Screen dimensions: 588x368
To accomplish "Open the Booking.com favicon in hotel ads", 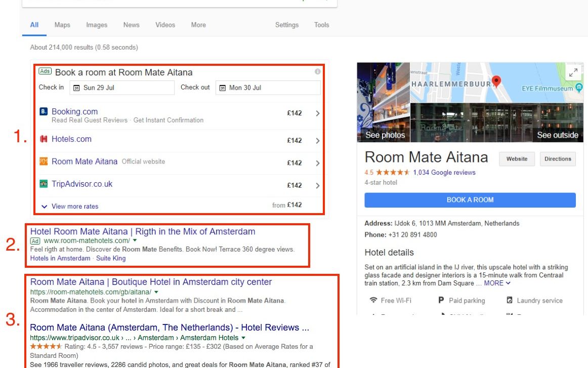I will 44,111.
